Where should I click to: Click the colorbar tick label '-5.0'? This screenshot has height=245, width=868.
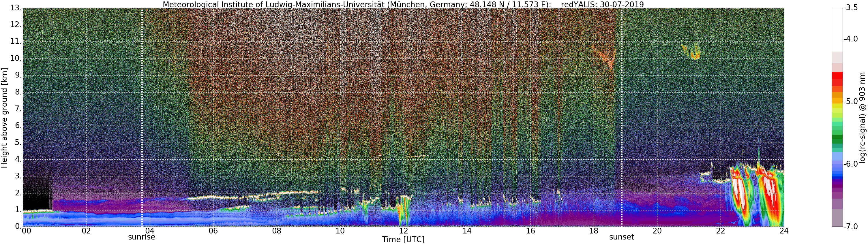(850, 102)
